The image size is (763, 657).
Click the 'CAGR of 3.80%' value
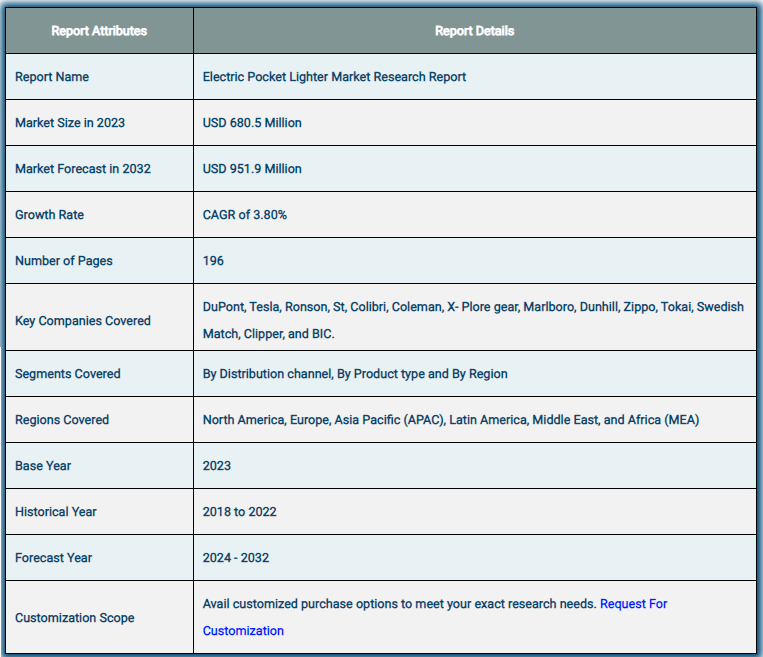tap(245, 215)
